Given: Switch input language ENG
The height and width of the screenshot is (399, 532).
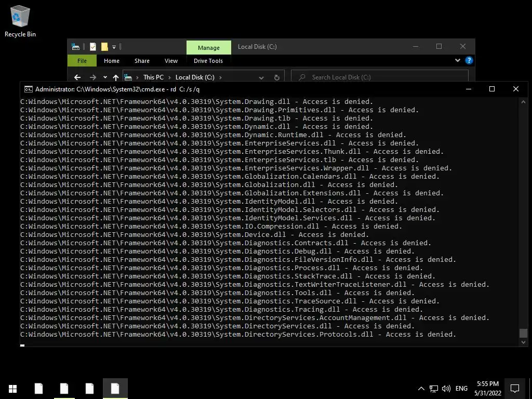Looking at the screenshot, I should (x=461, y=389).
